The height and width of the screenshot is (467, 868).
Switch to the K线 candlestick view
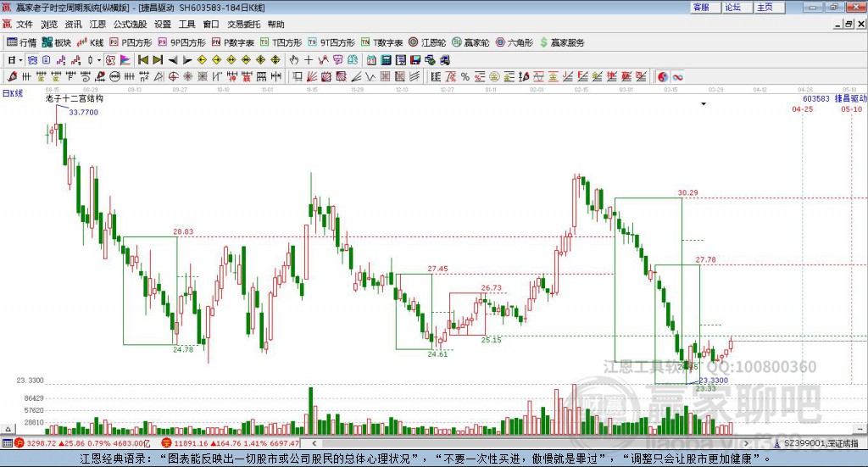[90, 42]
